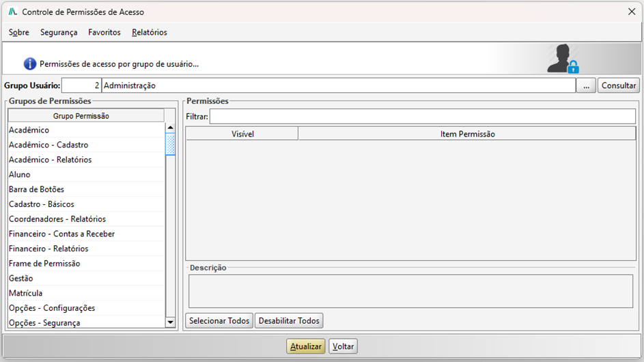The height and width of the screenshot is (362, 644).
Task: Open group lookup with the ellipsis button
Action: coord(586,85)
